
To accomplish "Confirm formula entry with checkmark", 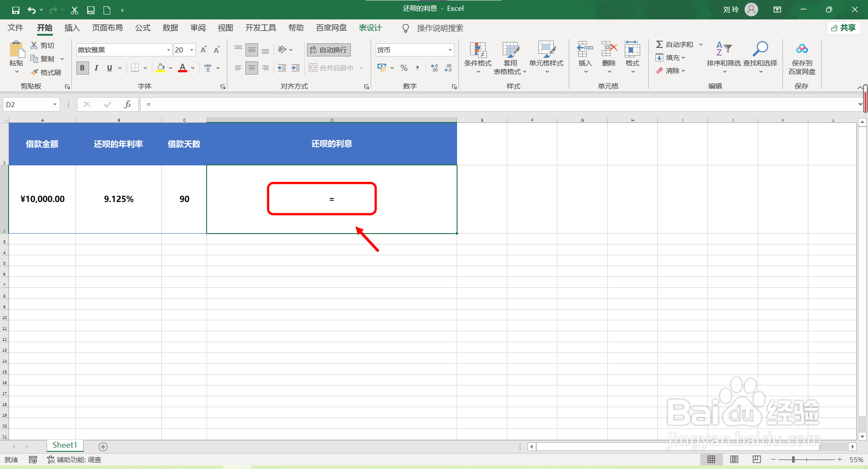I will click(108, 104).
